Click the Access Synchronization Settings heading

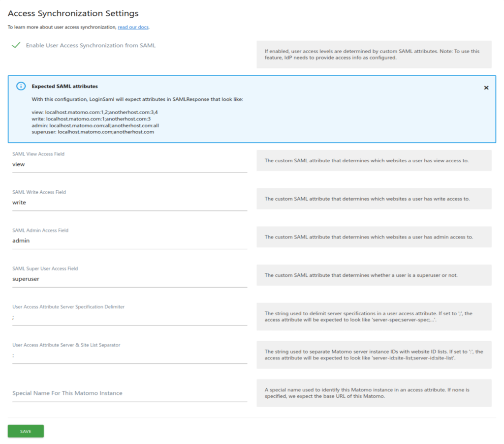coord(73,13)
